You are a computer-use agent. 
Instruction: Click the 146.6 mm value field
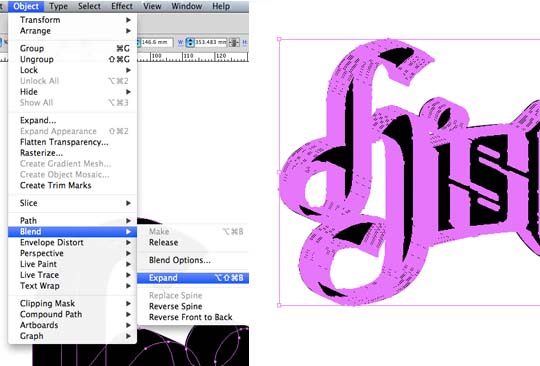click(157, 42)
